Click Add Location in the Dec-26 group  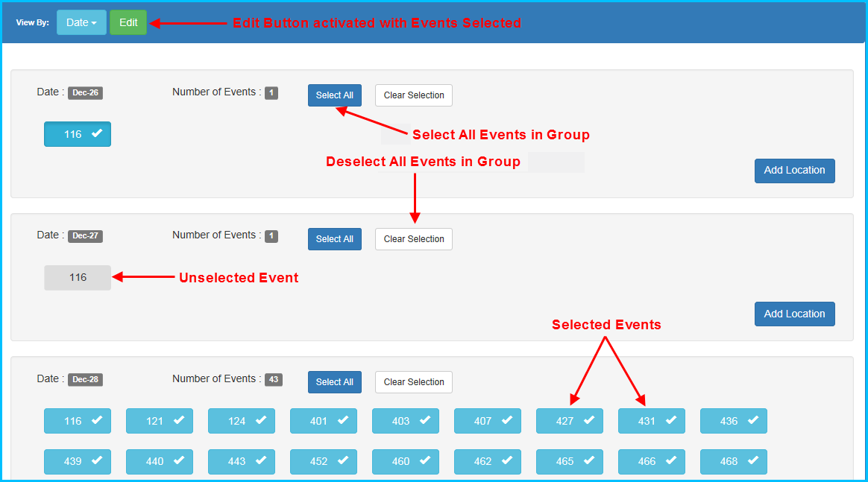[794, 171]
